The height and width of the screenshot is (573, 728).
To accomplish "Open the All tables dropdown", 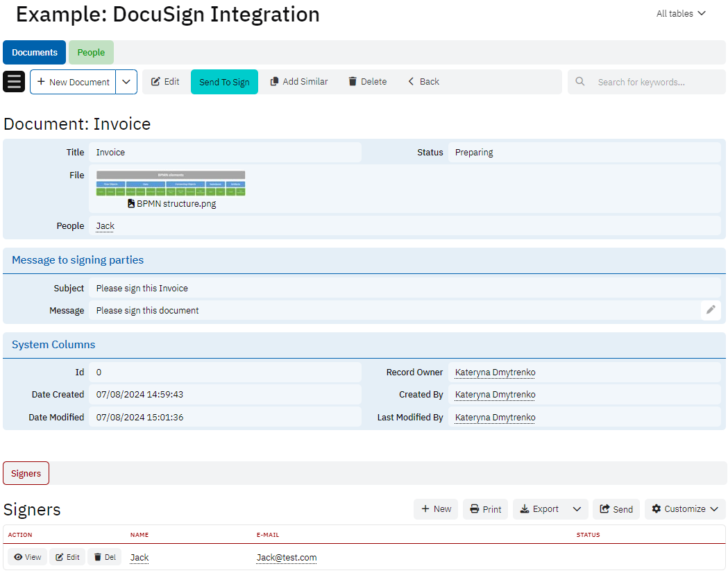I will [680, 14].
